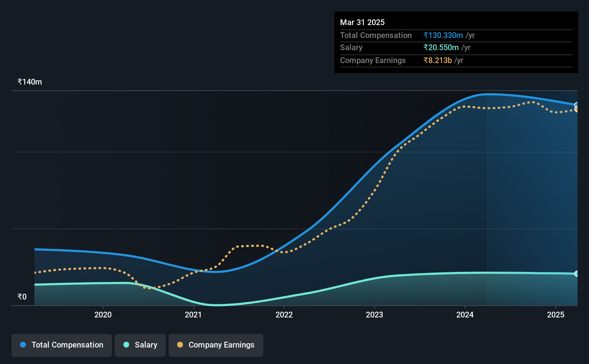589x364 pixels.
Task: Click the ₹0 y-axis label
Action: (x=22, y=297)
